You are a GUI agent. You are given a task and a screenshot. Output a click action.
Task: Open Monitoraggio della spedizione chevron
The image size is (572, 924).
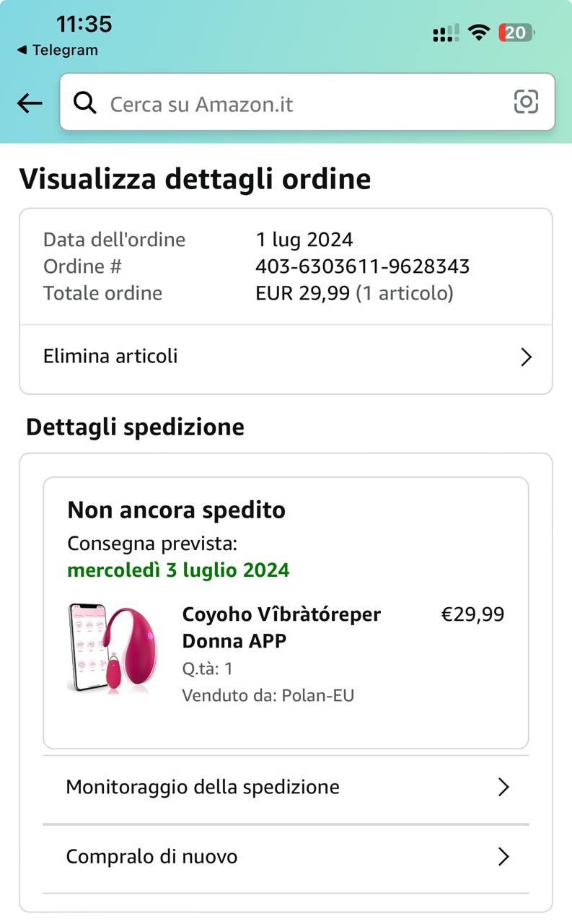(x=503, y=787)
